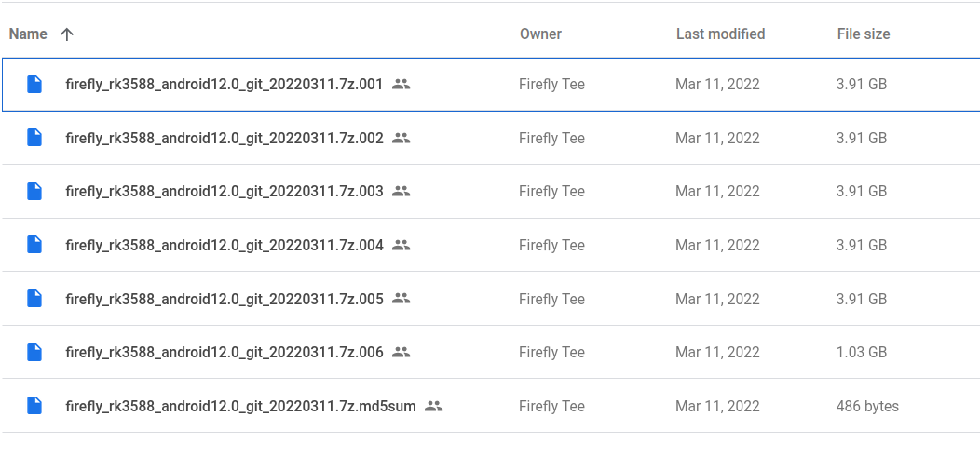
Task: Click the shared people icon on the 7z.003 row
Action: (401, 191)
